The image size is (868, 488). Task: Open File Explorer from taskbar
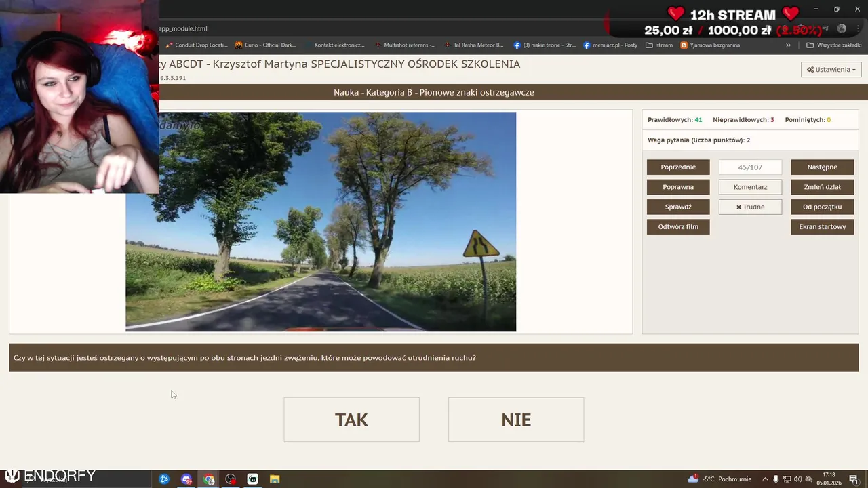(275, 479)
